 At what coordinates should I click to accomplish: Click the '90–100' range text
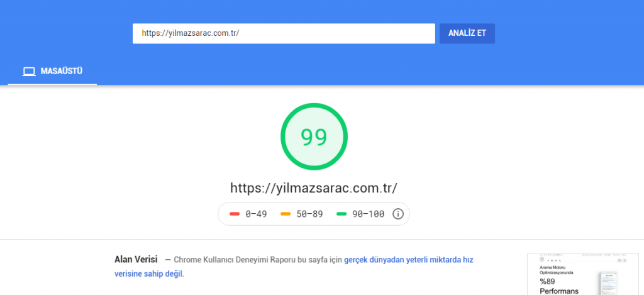(369, 214)
